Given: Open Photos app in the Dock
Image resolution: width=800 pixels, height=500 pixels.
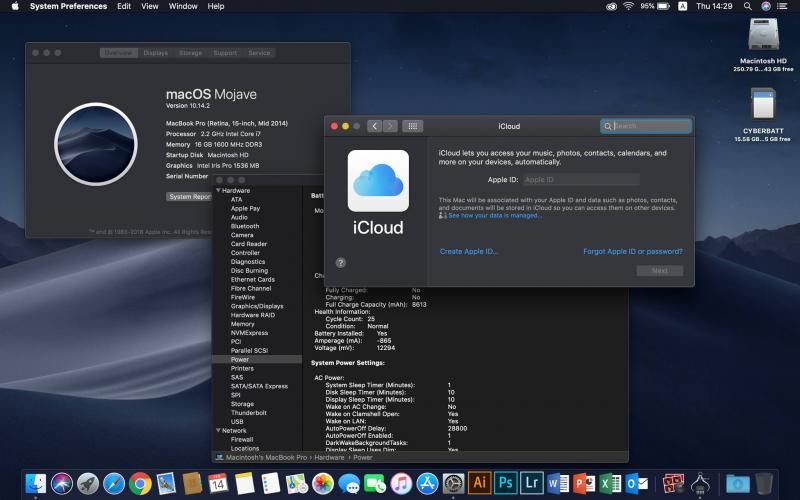Looking at the screenshot, I should point(323,484).
